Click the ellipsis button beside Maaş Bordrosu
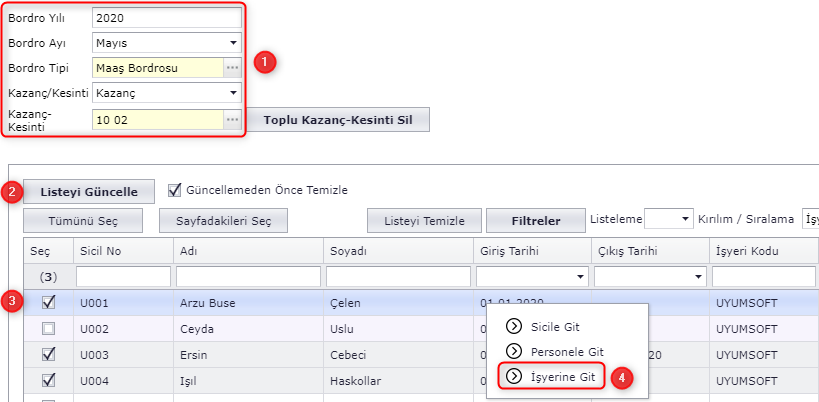The height and width of the screenshot is (402, 819). pyautogui.click(x=232, y=68)
